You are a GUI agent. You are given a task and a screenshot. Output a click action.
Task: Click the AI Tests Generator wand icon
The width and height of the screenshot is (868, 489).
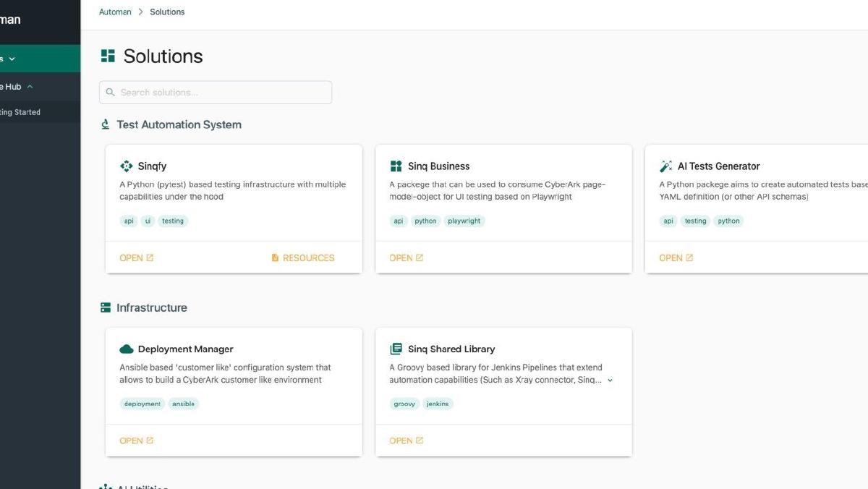(x=665, y=166)
